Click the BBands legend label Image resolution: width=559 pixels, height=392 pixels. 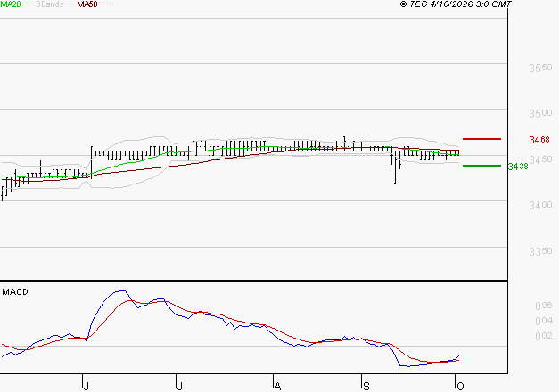tap(50, 4)
